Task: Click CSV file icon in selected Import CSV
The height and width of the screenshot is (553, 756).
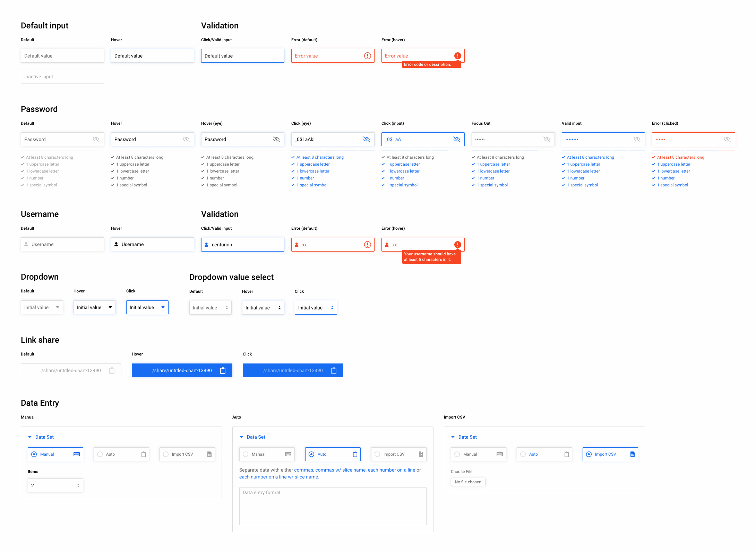Action: click(x=633, y=454)
